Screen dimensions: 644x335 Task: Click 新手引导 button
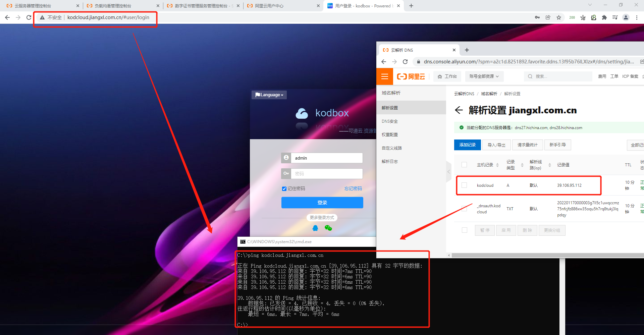[557, 145]
